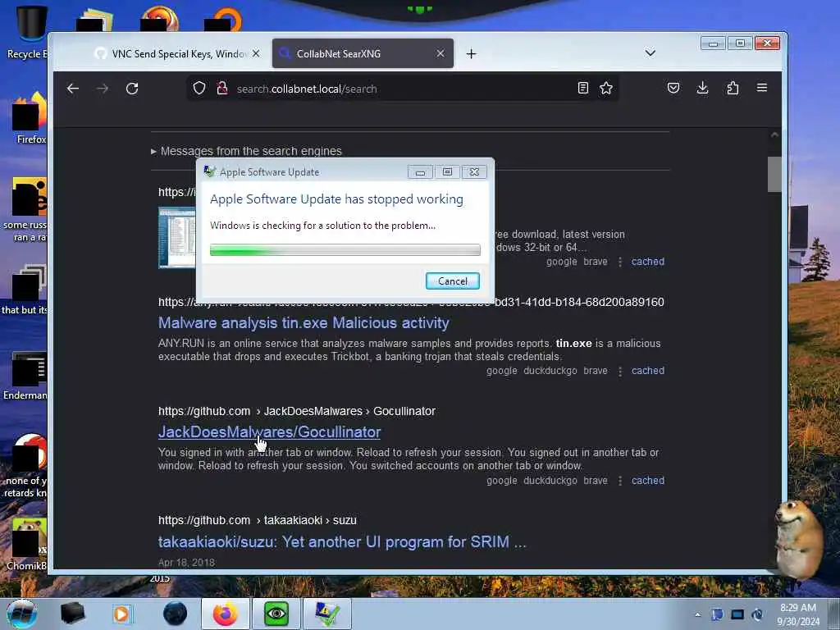840x630 pixels.
Task: Open options dots for Gocullinator result
Action: (x=620, y=481)
